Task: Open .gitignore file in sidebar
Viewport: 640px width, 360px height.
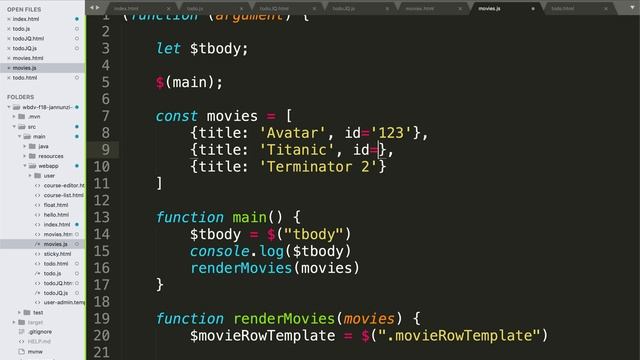Action: click(x=40, y=332)
